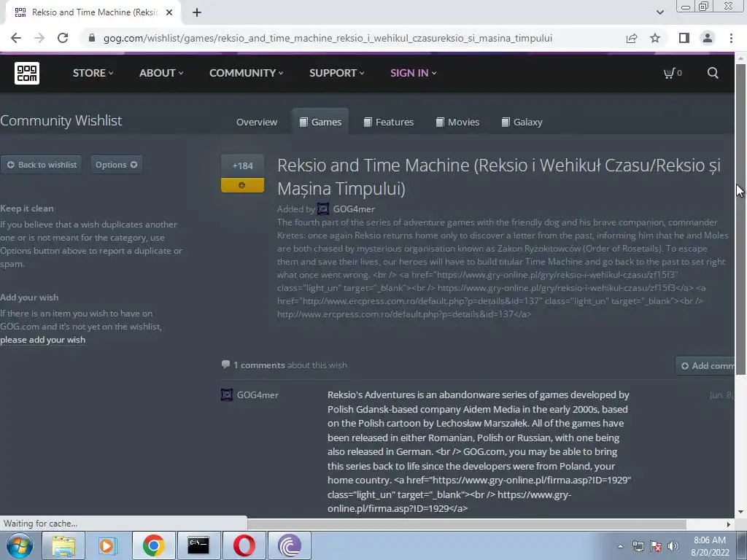This screenshot has height=560, width=747.
Task: Expand the SUPPORT menu
Action: 337,73
